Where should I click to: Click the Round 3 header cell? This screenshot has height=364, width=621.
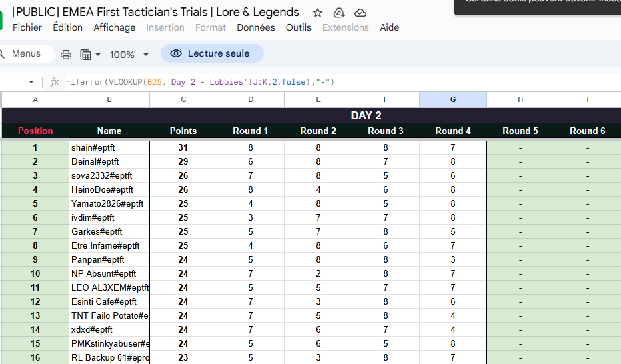pos(386,131)
